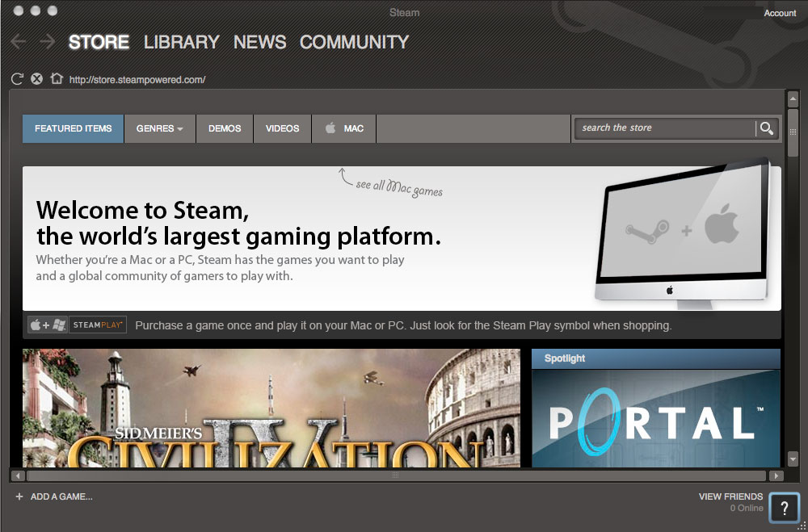Go to the store homepage via the home icon
The image size is (808, 532).
[56, 78]
